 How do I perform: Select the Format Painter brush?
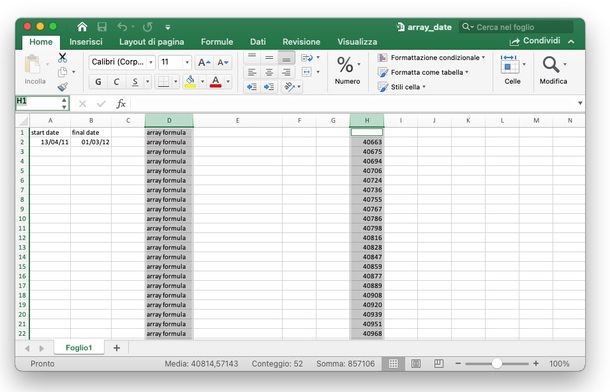click(x=62, y=86)
